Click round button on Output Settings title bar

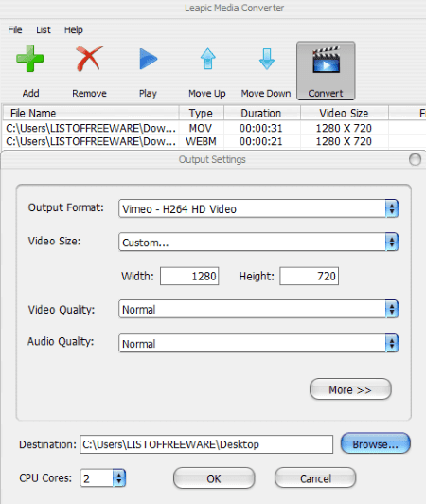pos(415,159)
